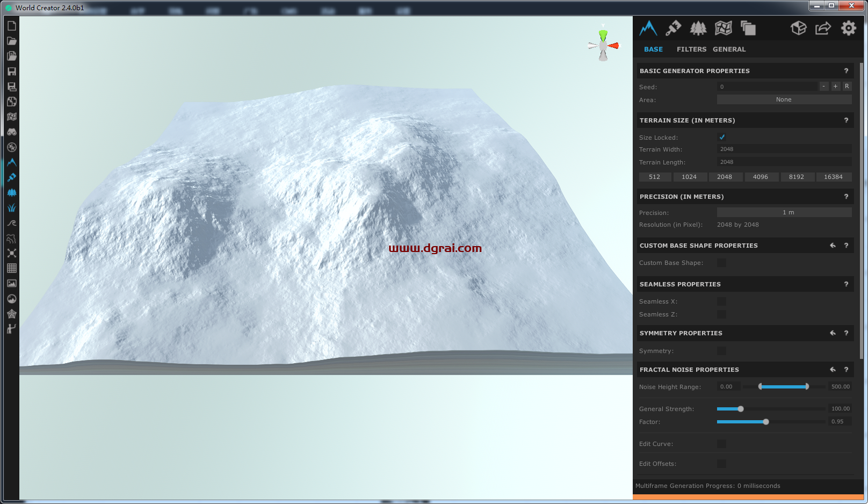Open the Area None dropdown
This screenshot has height=504, width=868.
[784, 99]
